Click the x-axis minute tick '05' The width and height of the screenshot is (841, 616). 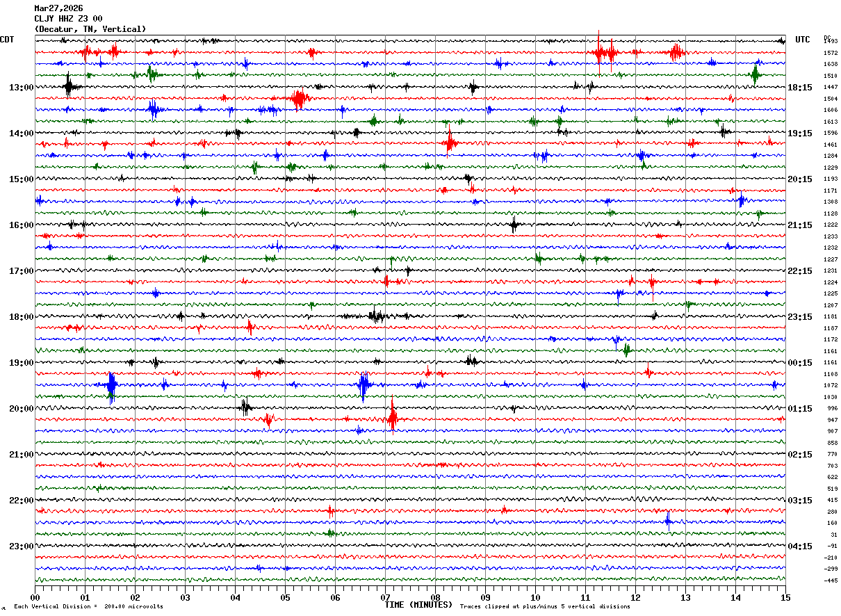pyautogui.click(x=285, y=597)
